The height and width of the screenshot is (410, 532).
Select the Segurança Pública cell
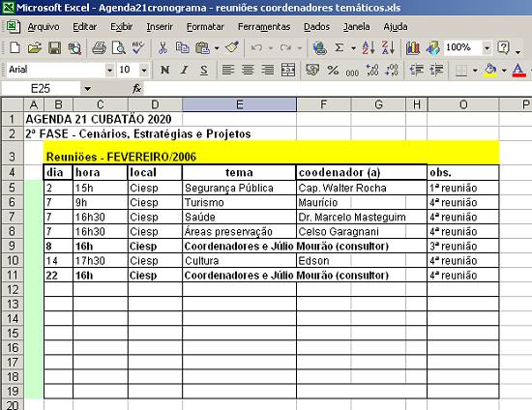pos(239,188)
